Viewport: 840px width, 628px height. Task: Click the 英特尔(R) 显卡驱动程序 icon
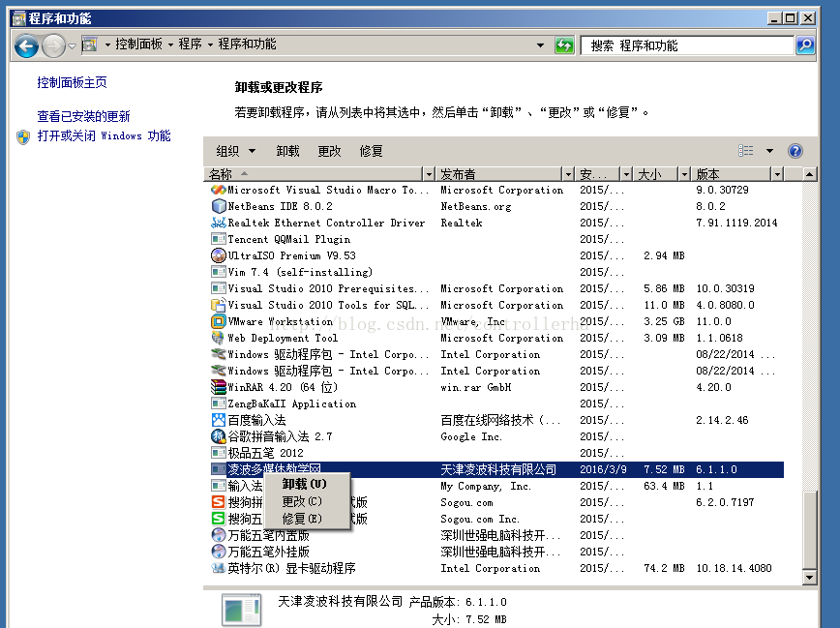pyautogui.click(x=219, y=568)
